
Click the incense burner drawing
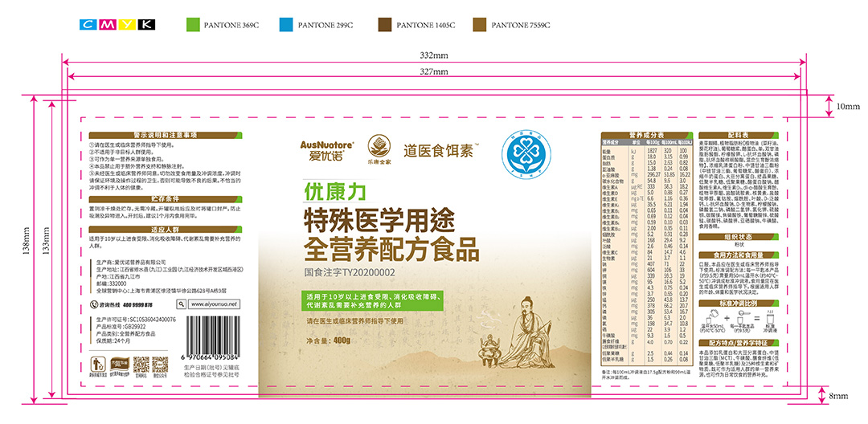coord(490,350)
